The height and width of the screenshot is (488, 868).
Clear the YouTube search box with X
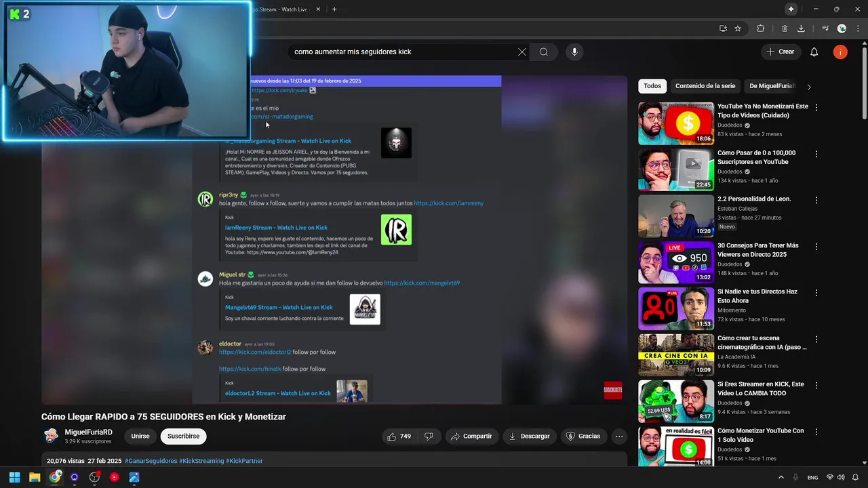click(522, 52)
